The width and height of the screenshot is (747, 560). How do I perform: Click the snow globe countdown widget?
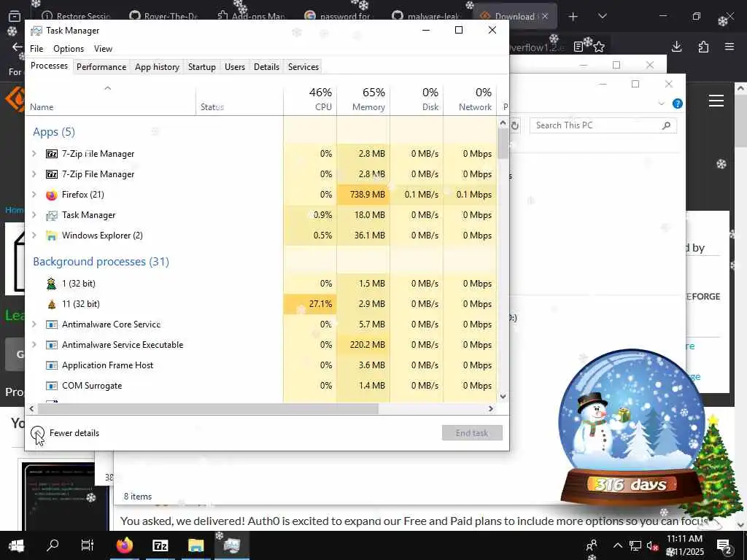[x=632, y=428]
